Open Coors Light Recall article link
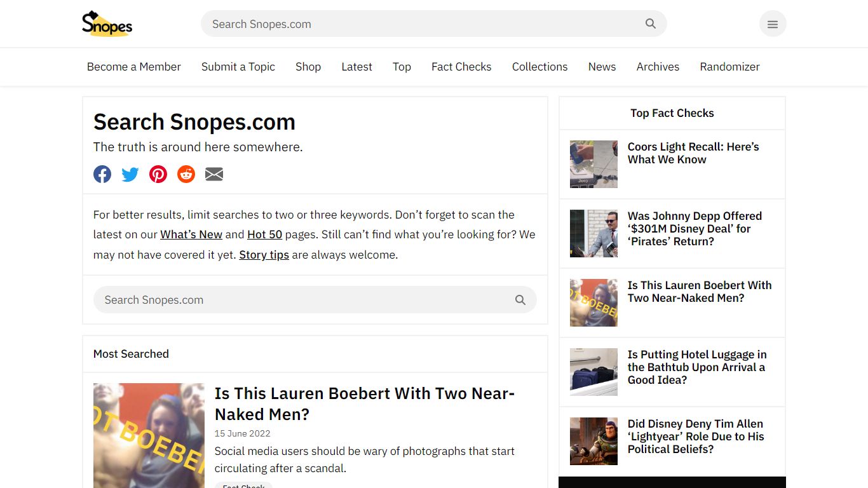Image resolution: width=868 pixels, height=488 pixels. point(693,153)
